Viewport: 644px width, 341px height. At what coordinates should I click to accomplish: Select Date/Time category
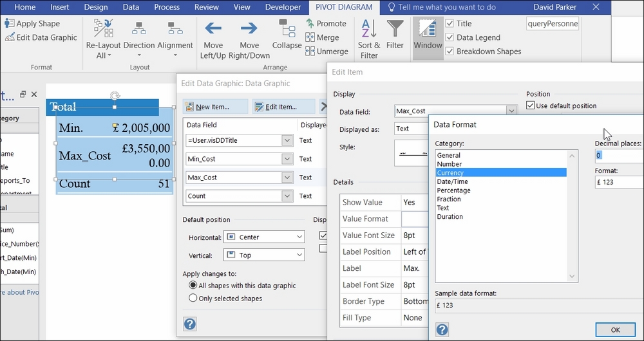point(501,181)
